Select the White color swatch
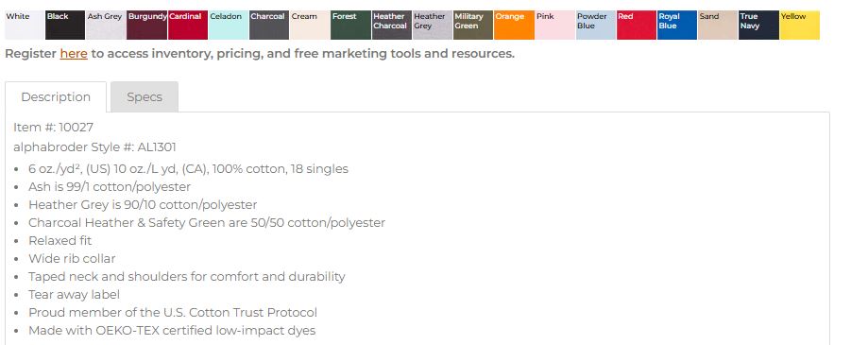The height and width of the screenshot is (345, 868). click(25, 25)
